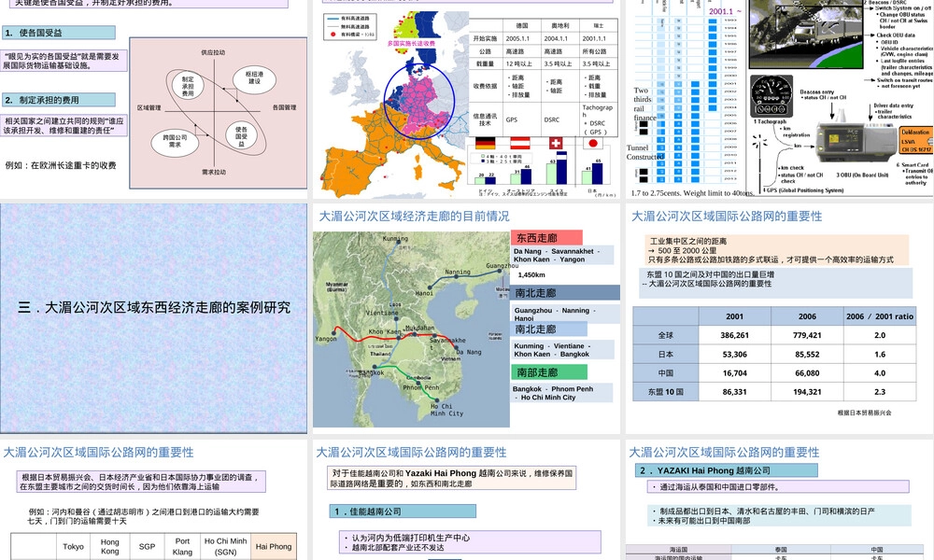Viewport: 934px width, 560px height.
Task: Select table cell 16,704
Action: click(x=734, y=373)
